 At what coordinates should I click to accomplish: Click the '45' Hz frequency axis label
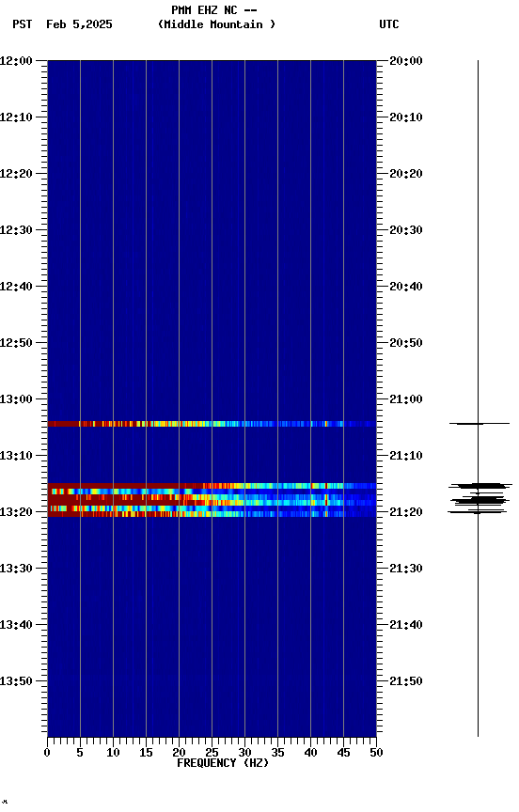[343, 753]
